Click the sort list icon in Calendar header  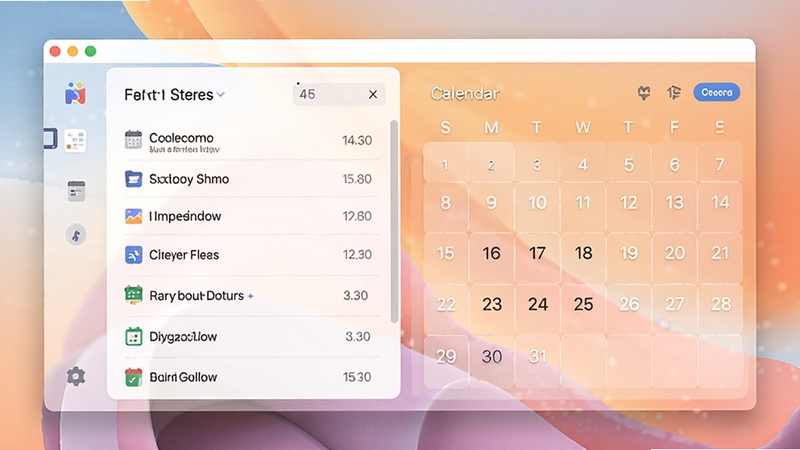673,93
